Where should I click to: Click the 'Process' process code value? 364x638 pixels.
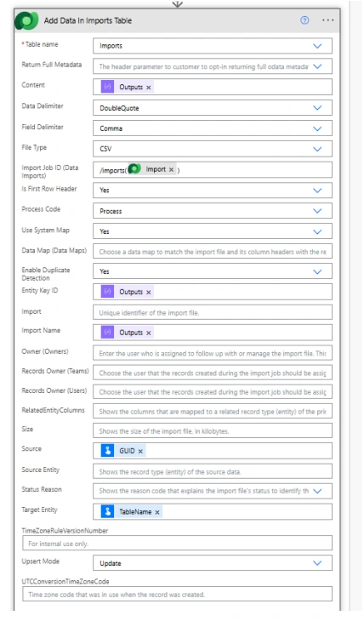pos(111,211)
